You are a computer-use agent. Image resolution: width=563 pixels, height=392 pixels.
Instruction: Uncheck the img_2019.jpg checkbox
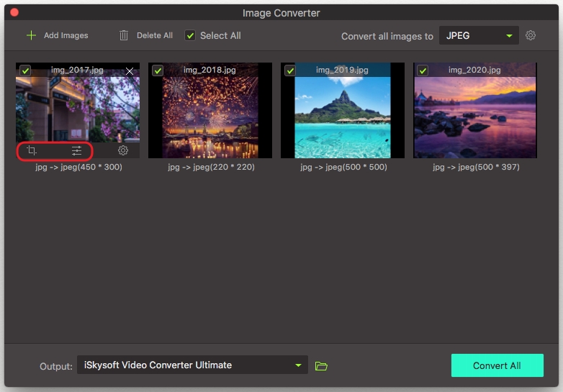point(290,70)
